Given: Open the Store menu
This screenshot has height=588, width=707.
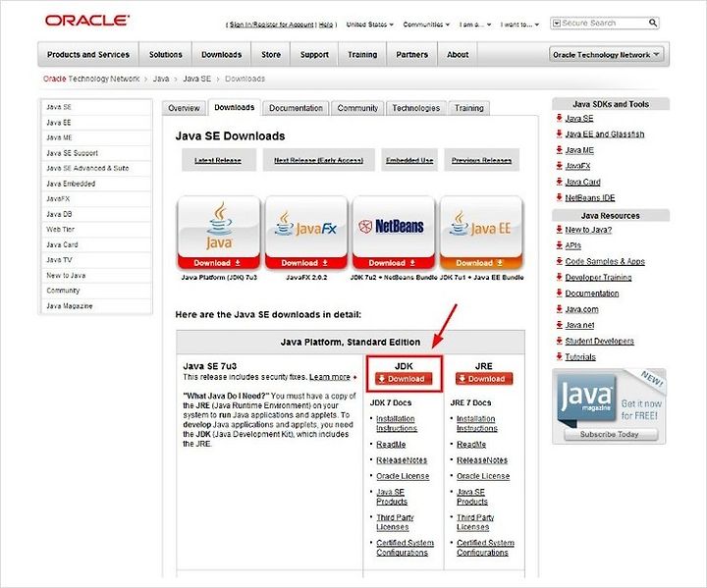Looking at the screenshot, I should 271,55.
